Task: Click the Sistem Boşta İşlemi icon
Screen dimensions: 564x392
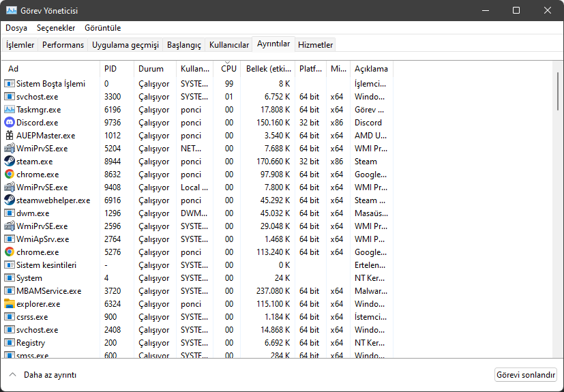Action: coord(10,84)
